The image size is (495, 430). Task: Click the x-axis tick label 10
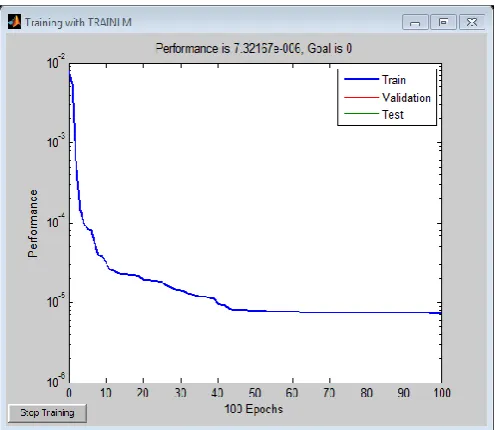coord(106,393)
